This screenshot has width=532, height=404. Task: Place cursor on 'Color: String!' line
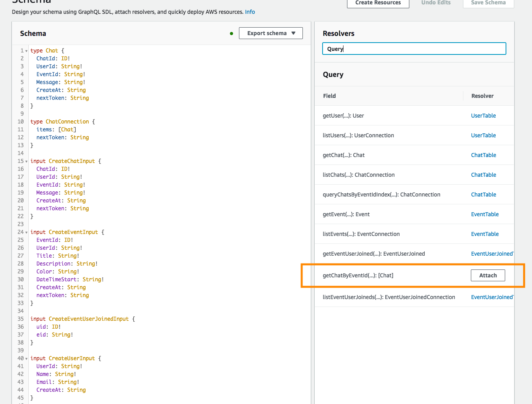tap(58, 271)
